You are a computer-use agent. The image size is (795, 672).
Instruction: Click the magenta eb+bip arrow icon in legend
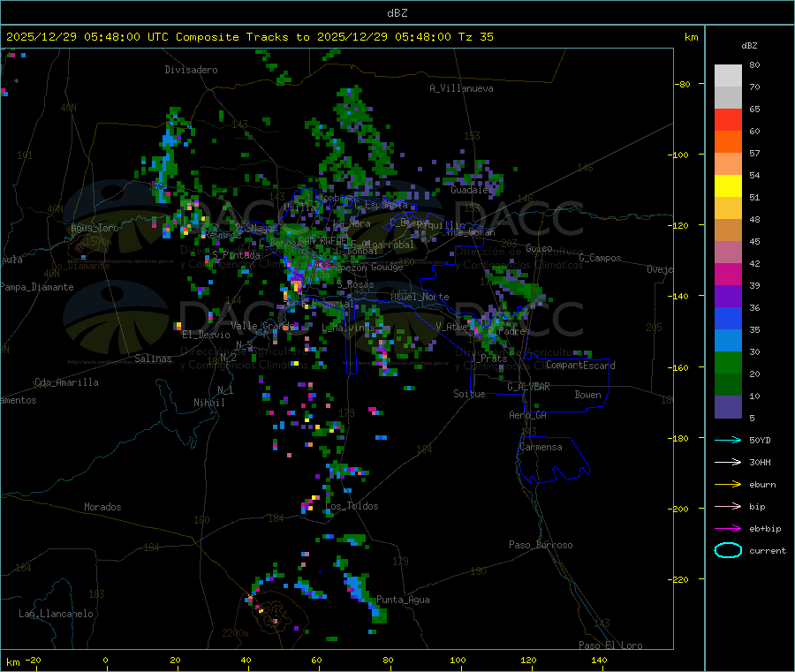728,529
